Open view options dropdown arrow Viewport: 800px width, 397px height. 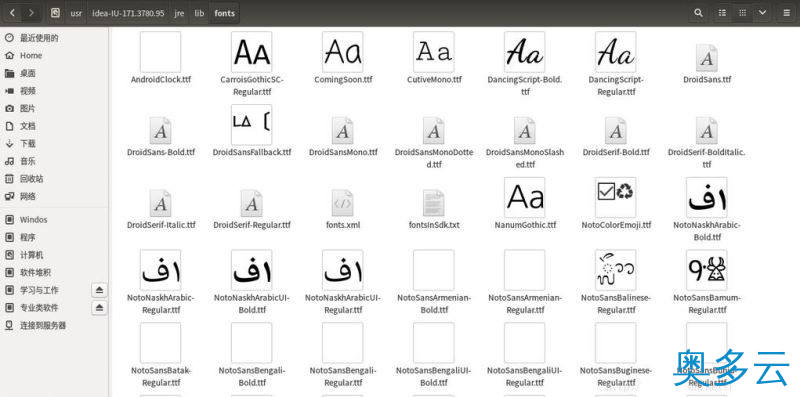click(x=762, y=13)
